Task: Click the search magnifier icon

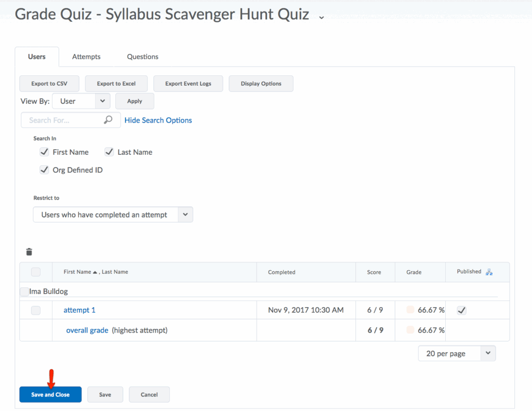Action: (x=108, y=120)
